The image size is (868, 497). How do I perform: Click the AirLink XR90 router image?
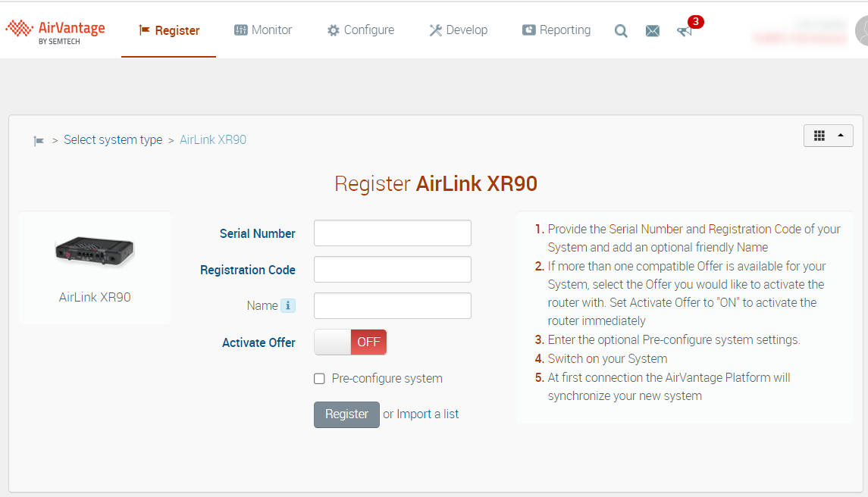95,252
